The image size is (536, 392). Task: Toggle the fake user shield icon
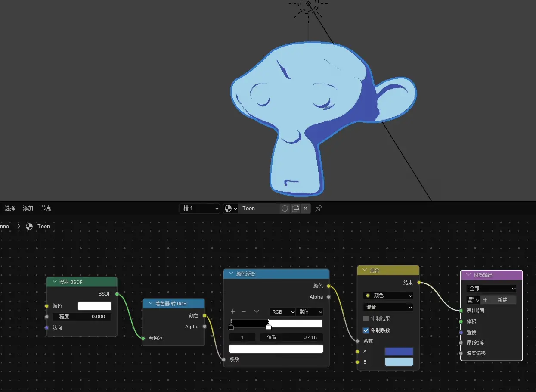click(285, 208)
